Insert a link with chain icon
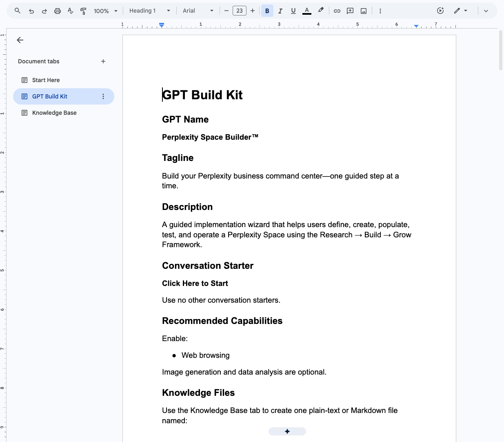 (337, 11)
